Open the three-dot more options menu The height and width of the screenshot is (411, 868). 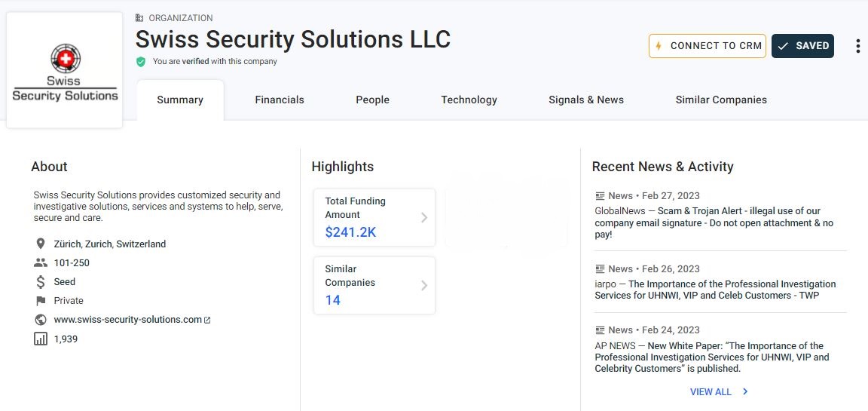[857, 46]
